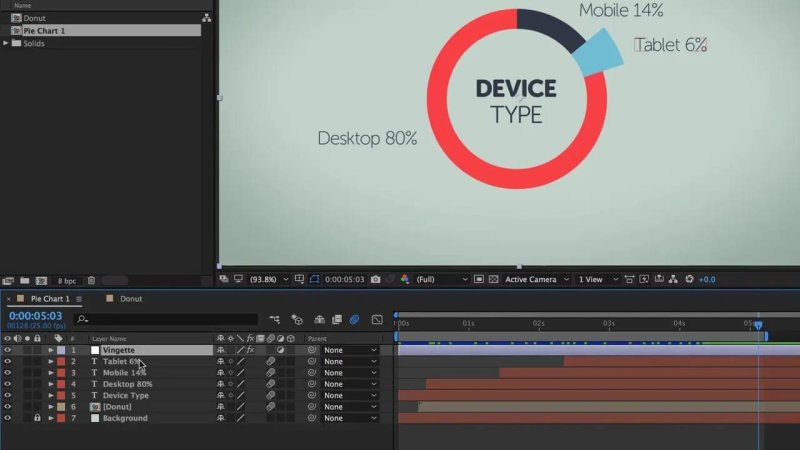The image size is (800, 450).
Task: Click the [Donut] layer label color swatch
Action: pyautogui.click(x=61, y=407)
